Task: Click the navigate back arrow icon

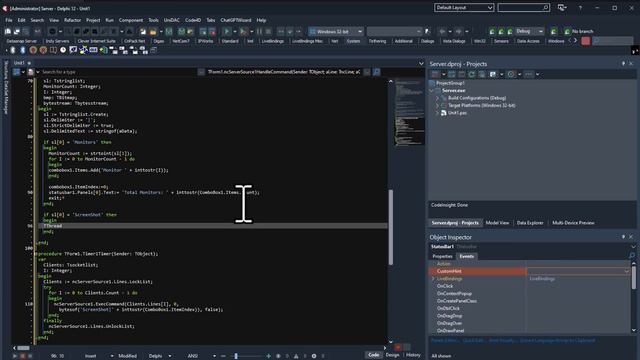Action: point(442,31)
